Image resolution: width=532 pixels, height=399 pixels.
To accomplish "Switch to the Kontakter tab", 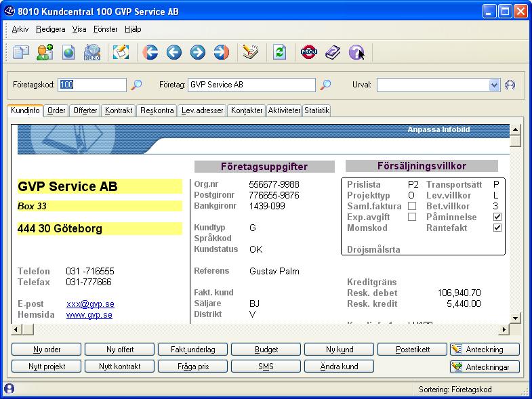I will [x=247, y=110].
